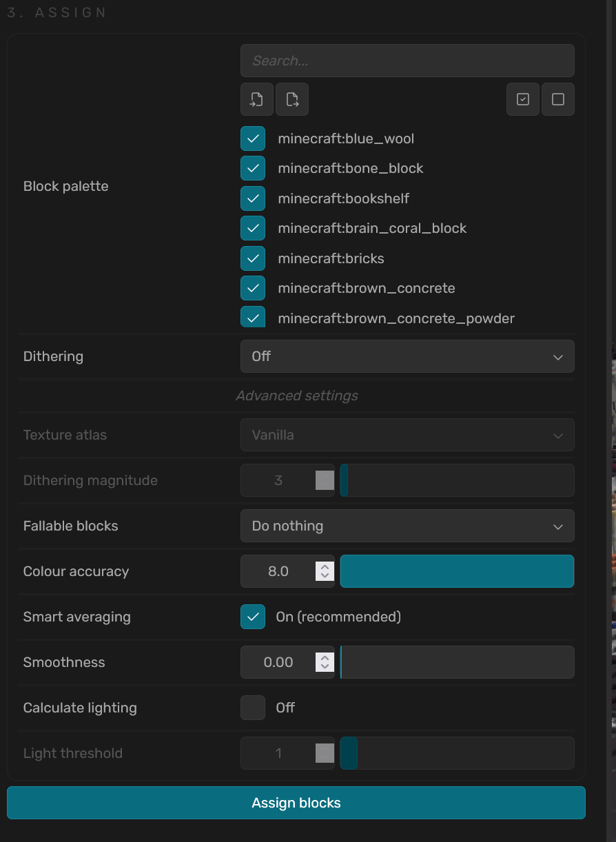Viewport: 616px width, 842px height.
Task: Click the export block palette icon
Action: pyautogui.click(x=292, y=99)
